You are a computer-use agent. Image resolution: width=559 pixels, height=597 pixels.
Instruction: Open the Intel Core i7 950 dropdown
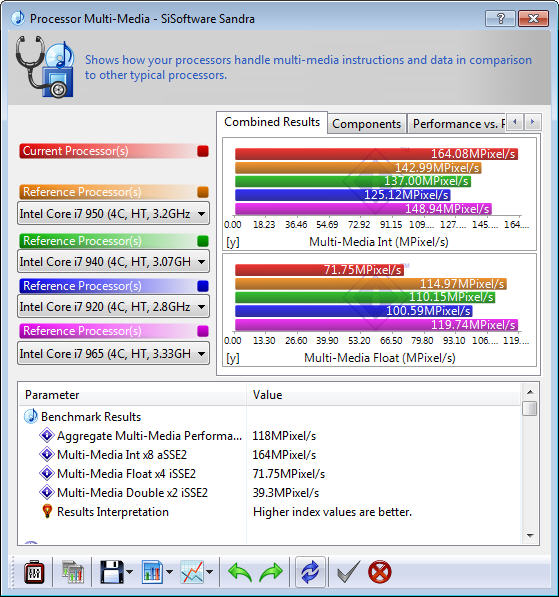[x=113, y=214]
